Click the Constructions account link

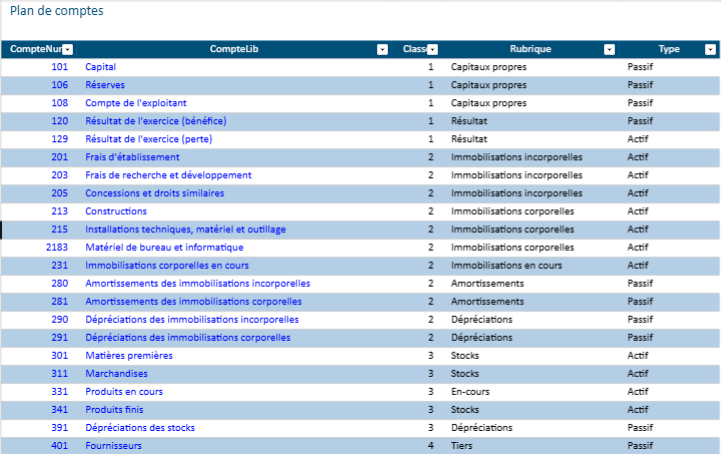(x=116, y=211)
